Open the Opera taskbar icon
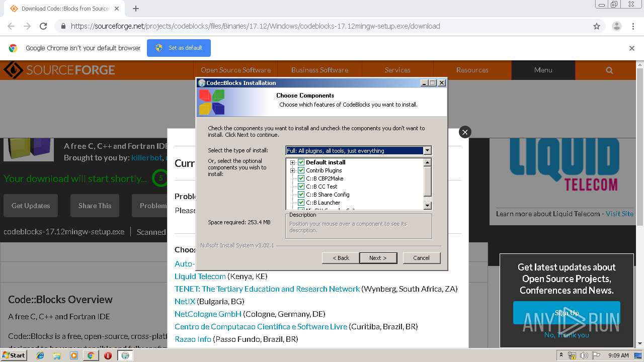 click(x=108, y=355)
